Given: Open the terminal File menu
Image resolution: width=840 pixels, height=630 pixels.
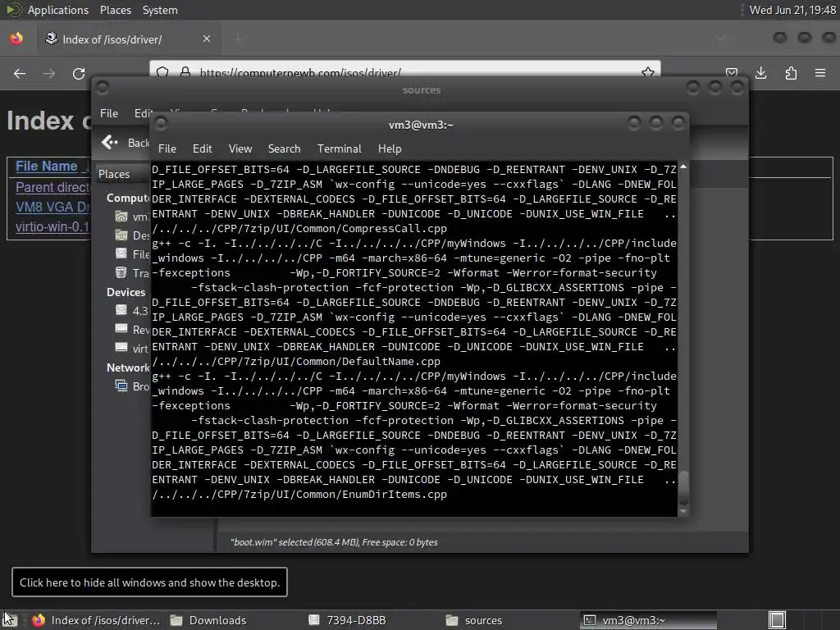Looking at the screenshot, I should (x=167, y=148).
